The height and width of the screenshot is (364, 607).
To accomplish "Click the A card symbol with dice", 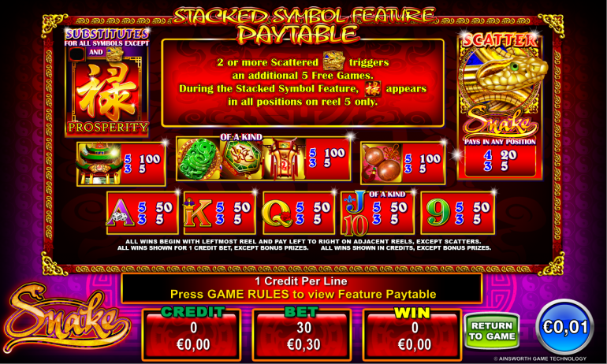I will point(121,214).
